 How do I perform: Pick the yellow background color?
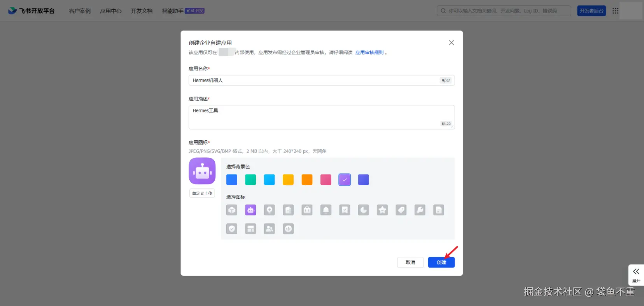[x=288, y=180]
